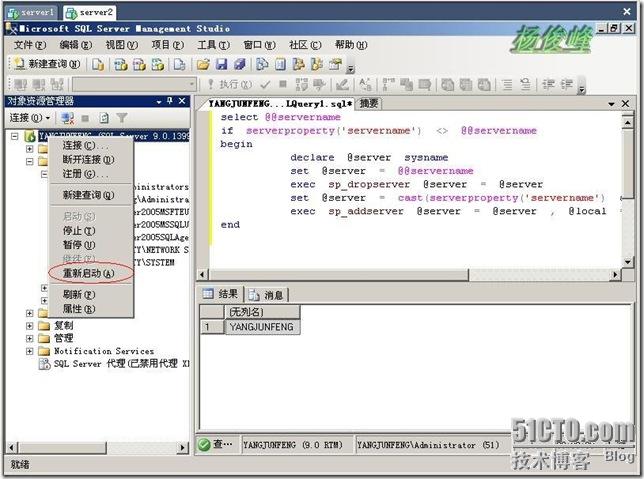This screenshot has width=644, height=479.
Task: Choose 注册(G)... from the context menu
Action: coord(91,174)
